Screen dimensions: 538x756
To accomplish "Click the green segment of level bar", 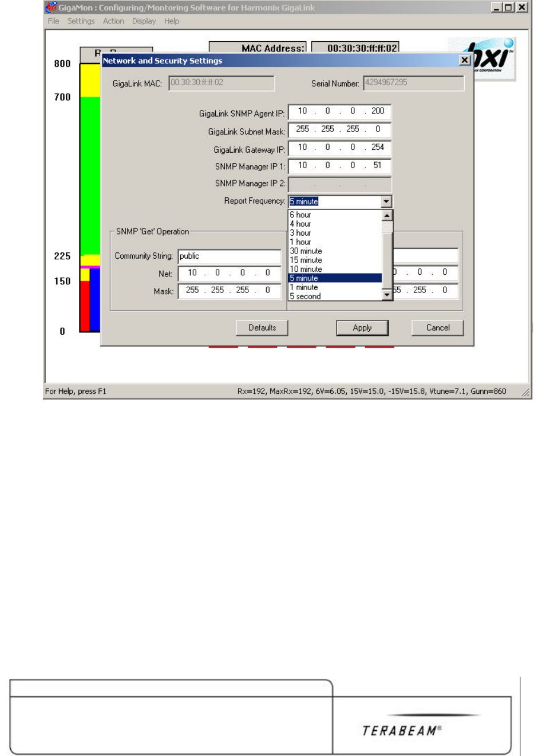I will [x=90, y=176].
